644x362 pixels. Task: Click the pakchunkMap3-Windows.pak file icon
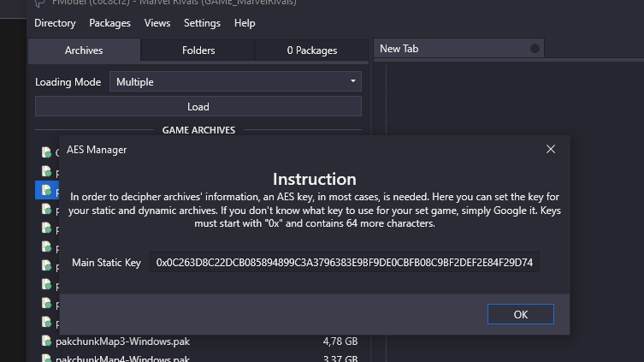tap(46, 341)
